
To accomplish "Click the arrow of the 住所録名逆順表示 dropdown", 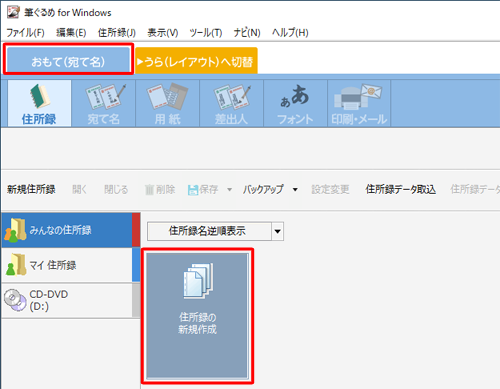I will pos(277,231).
